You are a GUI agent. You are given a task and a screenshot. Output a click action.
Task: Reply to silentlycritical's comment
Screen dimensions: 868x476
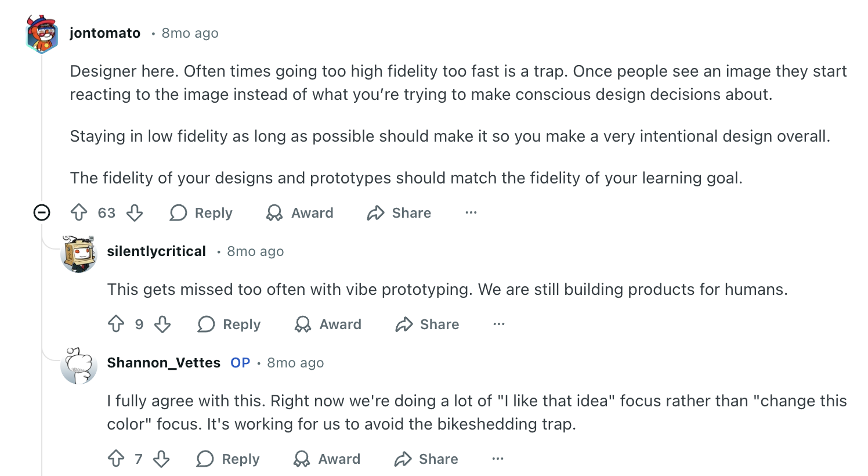tap(229, 324)
